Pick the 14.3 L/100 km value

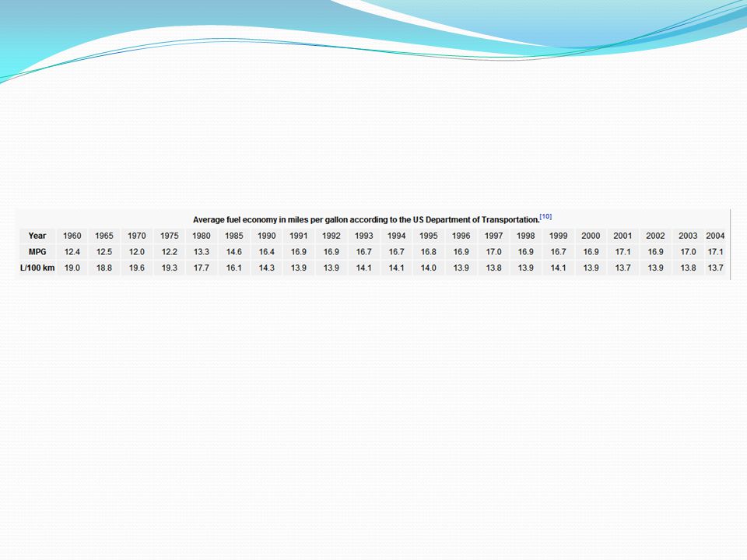266,268
